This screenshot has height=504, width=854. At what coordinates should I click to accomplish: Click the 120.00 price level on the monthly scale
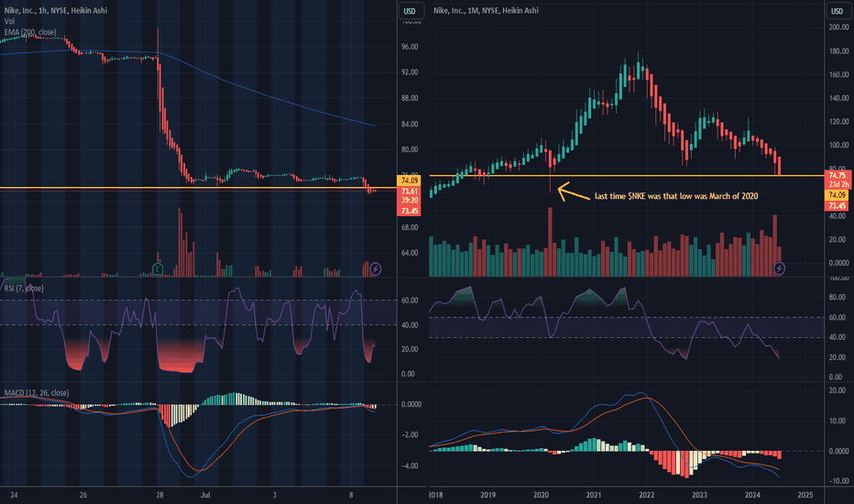click(x=838, y=122)
